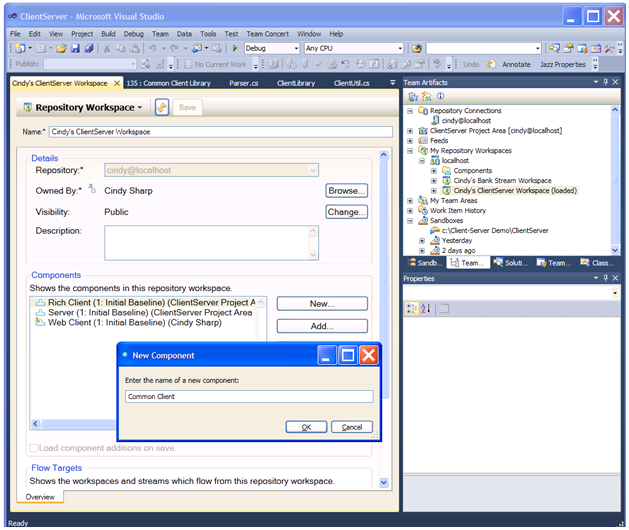Viewport: 629px width, 530px height.
Task: Switch to the Sandb... panel tab
Action: tap(425, 263)
